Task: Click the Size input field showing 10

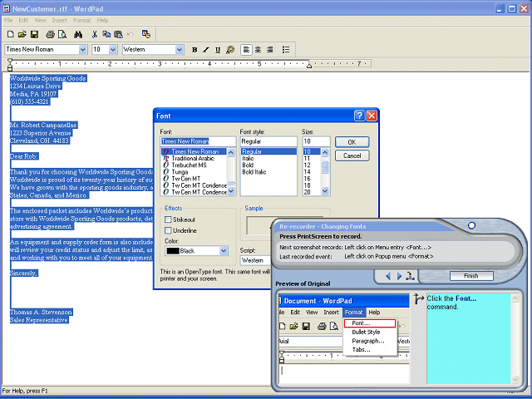Action: click(x=316, y=141)
